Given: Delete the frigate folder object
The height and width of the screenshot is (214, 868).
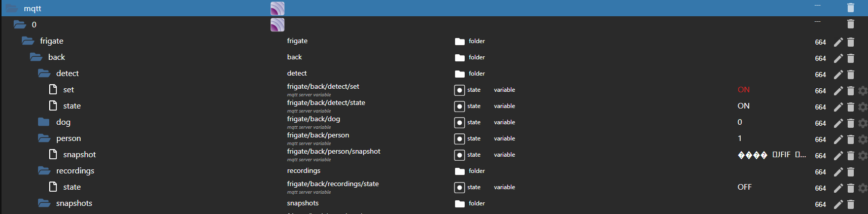Looking at the screenshot, I should tap(851, 42).
